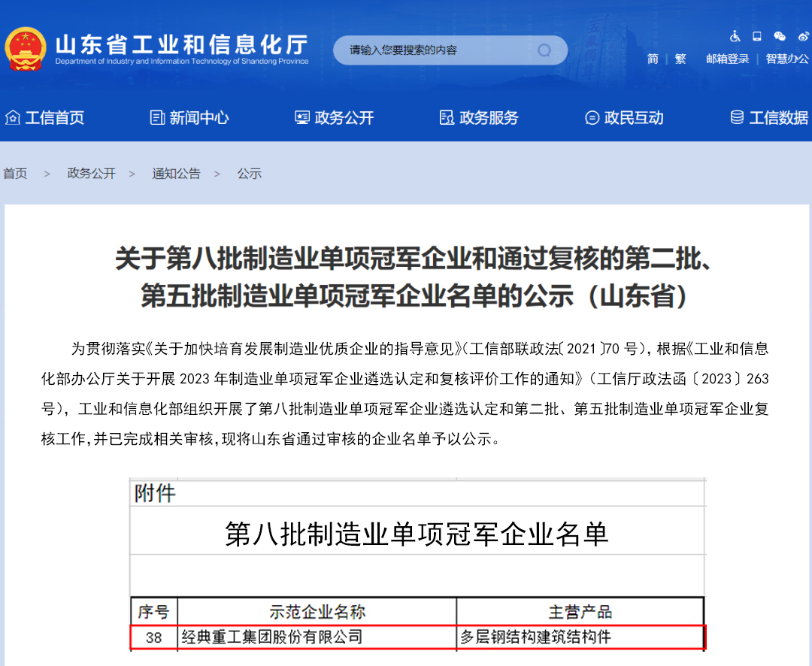The height and width of the screenshot is (666, 812).
Task: Click the database icon beside 工信数据
Action: click(x=737, y=117)
